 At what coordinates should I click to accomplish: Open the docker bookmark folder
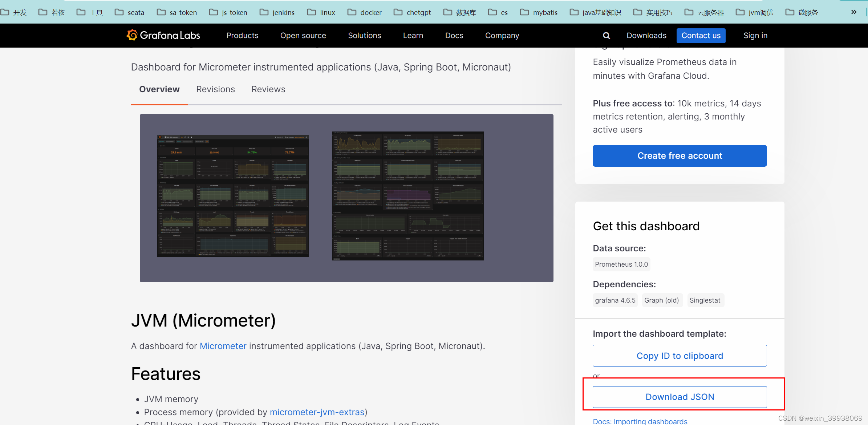365,12
